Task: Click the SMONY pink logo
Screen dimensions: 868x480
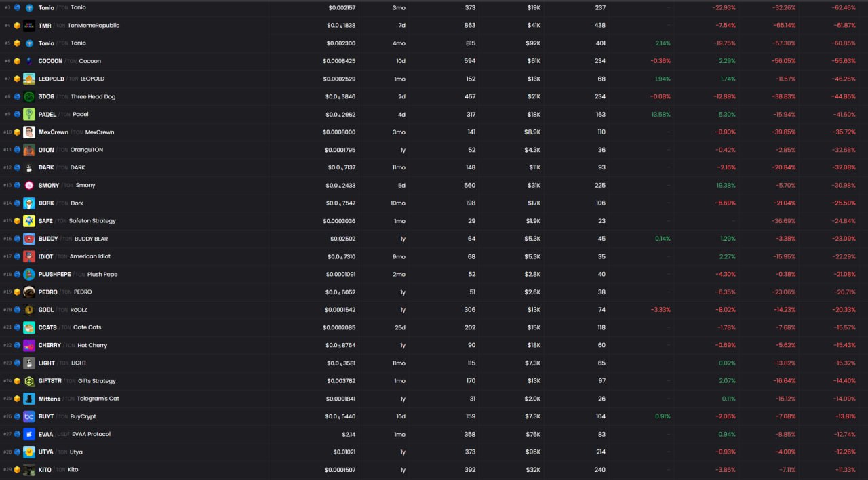Action: pos(29,185)
